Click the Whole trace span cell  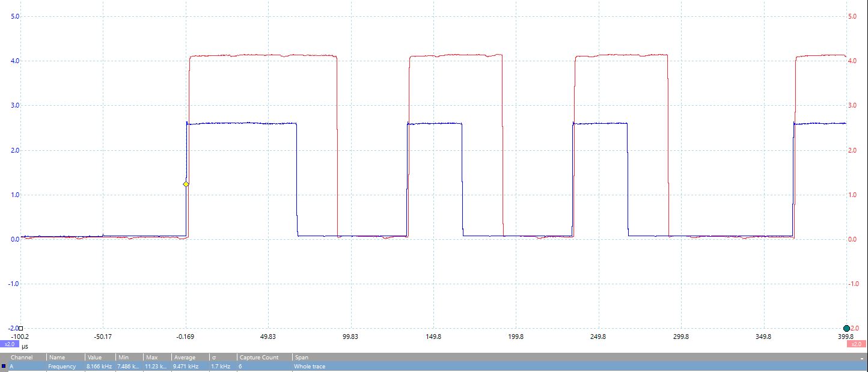(x=310, y=365)
